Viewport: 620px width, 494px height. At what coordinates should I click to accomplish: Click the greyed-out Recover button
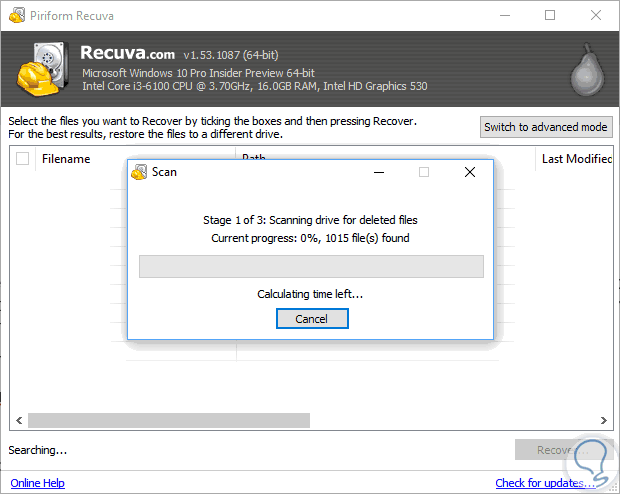(x=564, y=450)
